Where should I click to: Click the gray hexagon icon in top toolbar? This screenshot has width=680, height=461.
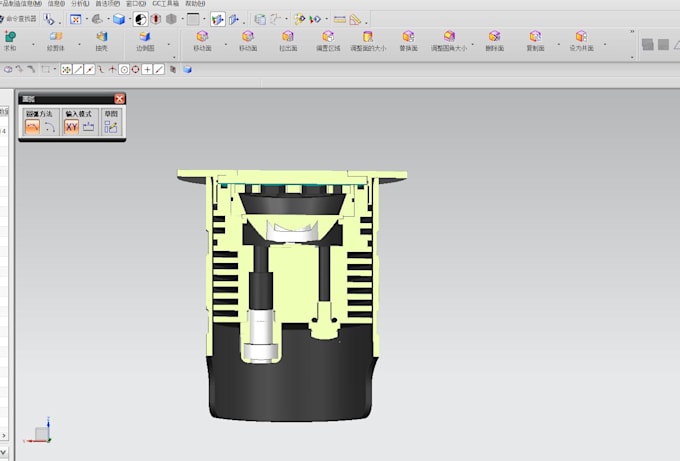[171, 19]
